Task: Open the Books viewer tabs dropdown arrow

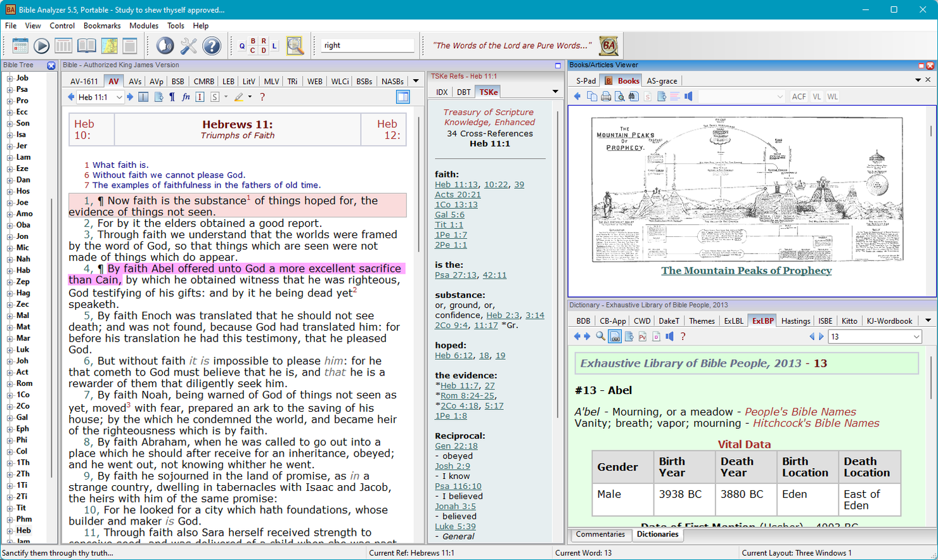Action: point(918,80)
